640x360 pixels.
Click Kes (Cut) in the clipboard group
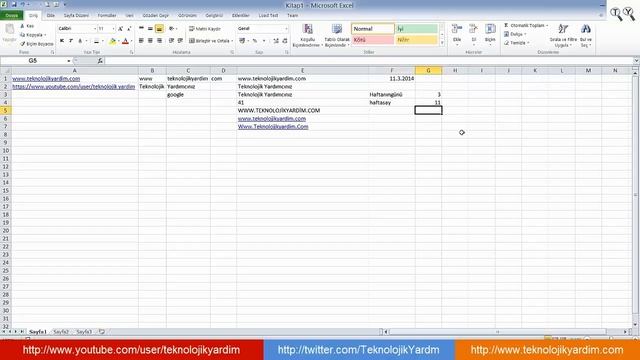[27, 26]
